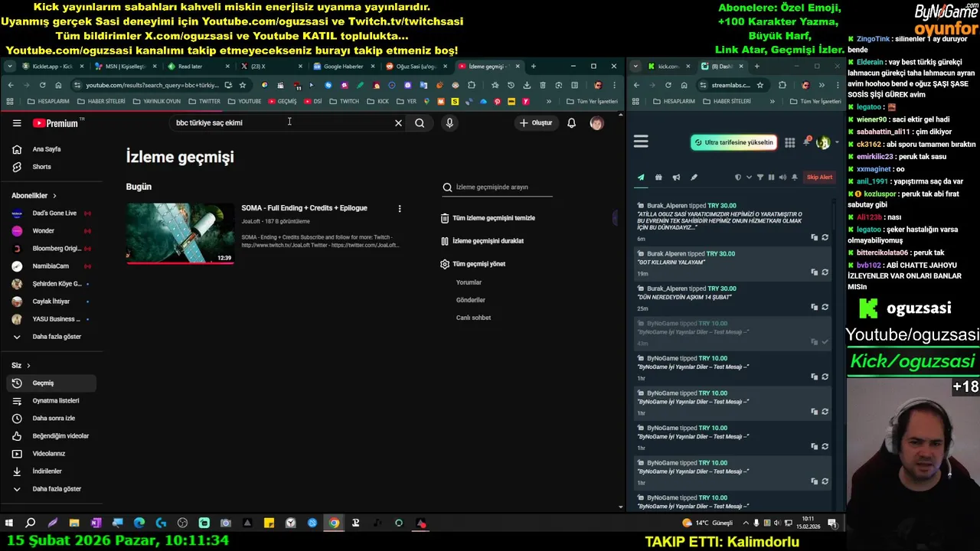
Task: Open Daha sonra izle list
Action: [52, 418]
